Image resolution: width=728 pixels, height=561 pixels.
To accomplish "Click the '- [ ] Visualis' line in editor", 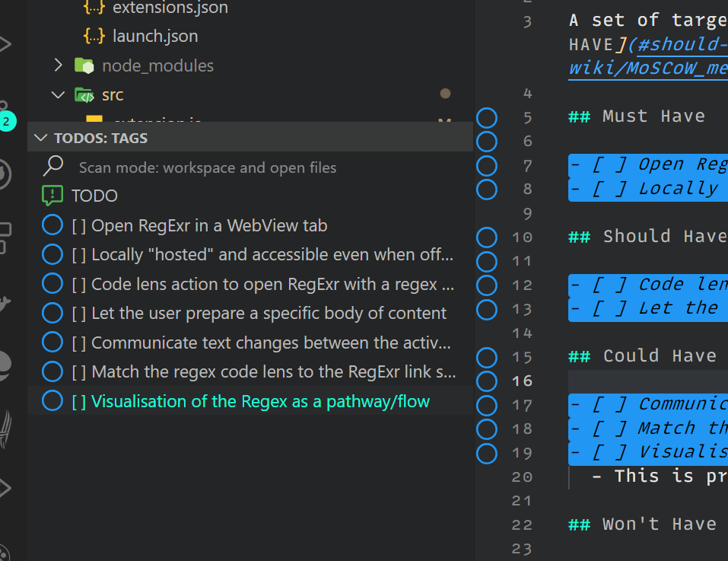I will tap(648, 453).
